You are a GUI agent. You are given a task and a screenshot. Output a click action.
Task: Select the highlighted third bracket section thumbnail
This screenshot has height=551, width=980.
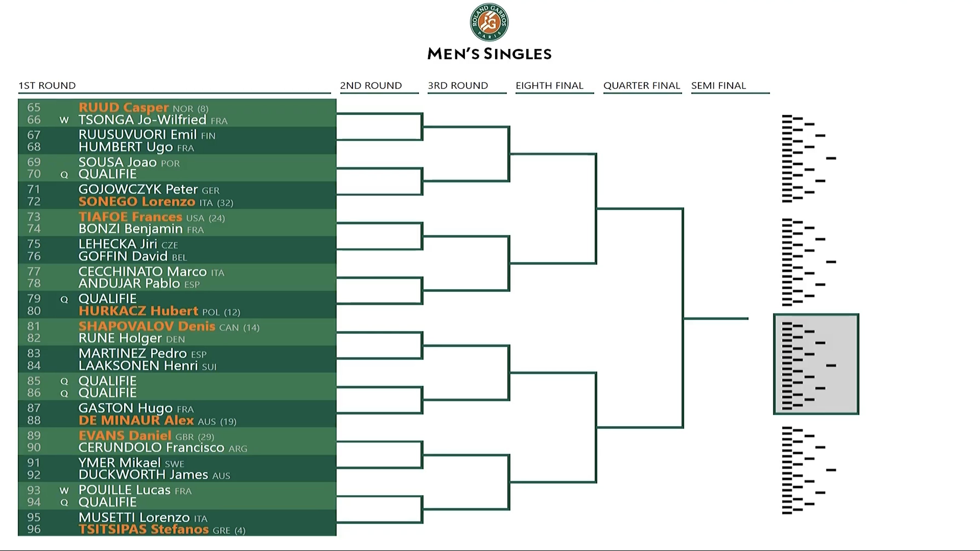(816, 364)
